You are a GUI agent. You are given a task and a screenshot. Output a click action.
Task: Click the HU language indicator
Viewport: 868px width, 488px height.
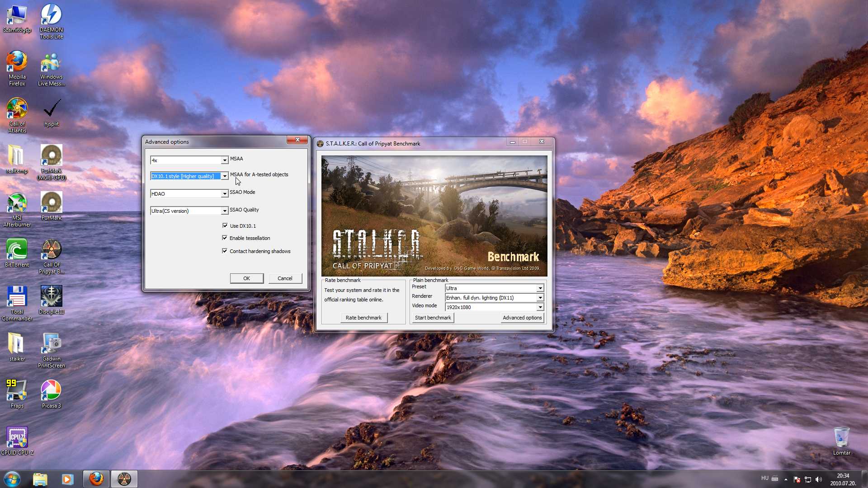(x=764, y=478)
